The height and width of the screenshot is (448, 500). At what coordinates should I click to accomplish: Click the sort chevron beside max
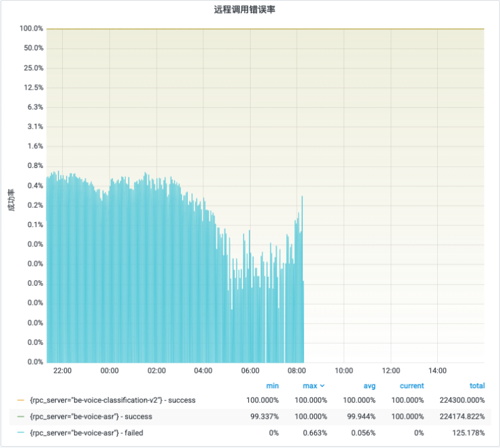322,386
